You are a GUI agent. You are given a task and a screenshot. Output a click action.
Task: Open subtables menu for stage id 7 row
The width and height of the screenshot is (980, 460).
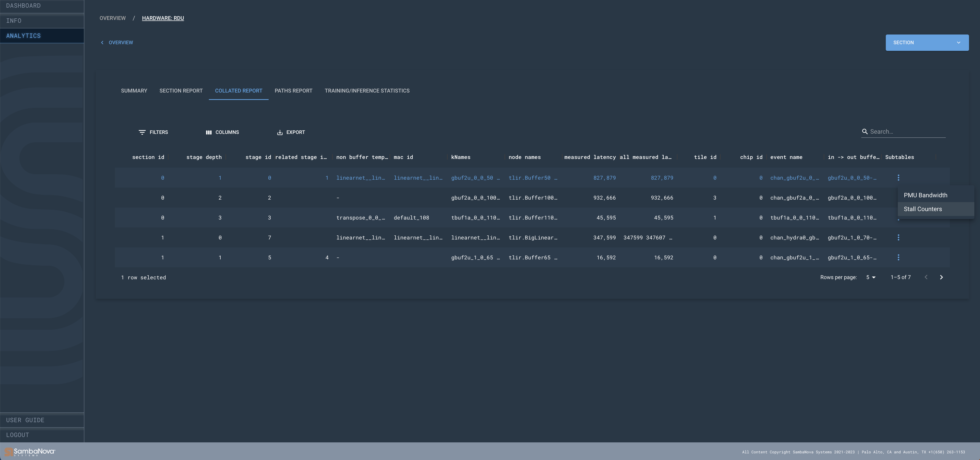(x=898, y=238)
